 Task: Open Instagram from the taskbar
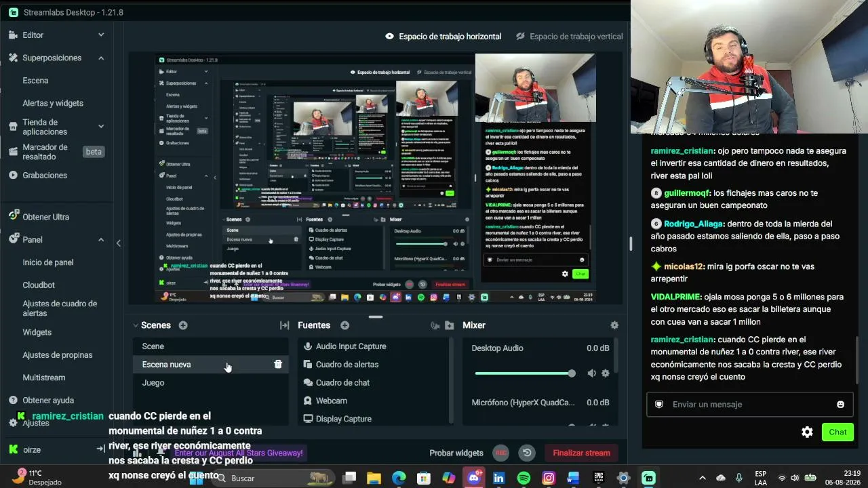(549, 478)
